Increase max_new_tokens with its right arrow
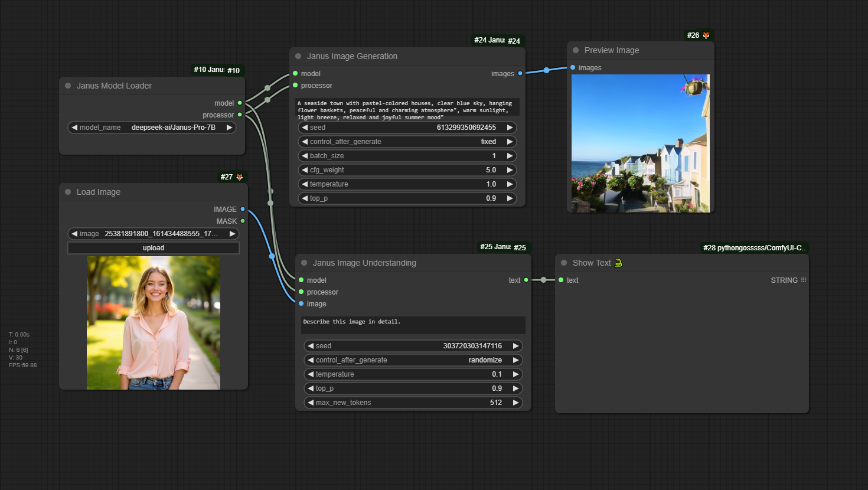The height and width of the screenshot is (490, 868). coord(515,403)
